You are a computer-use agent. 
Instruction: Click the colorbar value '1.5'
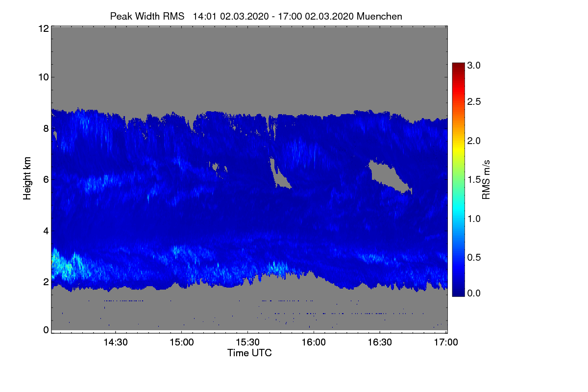pyautogui.click(x=475, y=179)
